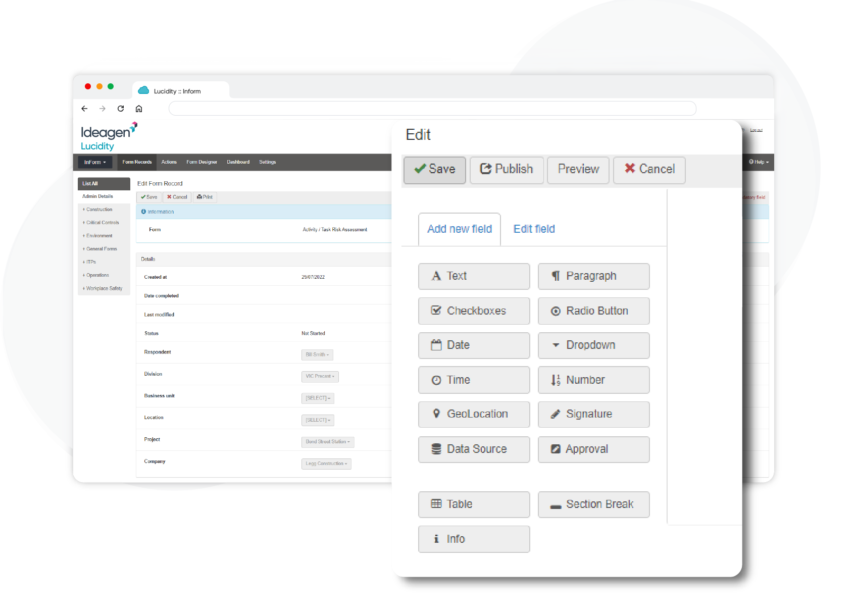Select the Paragraph field type
This screenshot has width=856, height=616.
pyautogui.click(x=593, y=276)
